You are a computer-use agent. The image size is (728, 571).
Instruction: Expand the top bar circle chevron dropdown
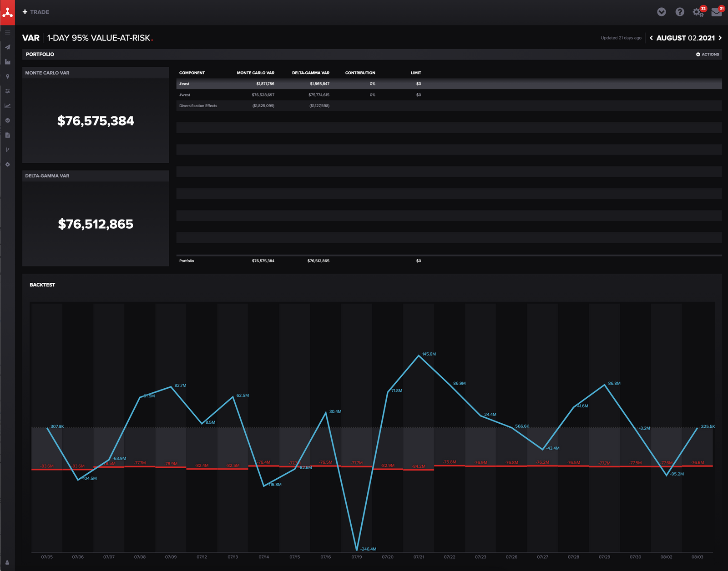point(662,12)
